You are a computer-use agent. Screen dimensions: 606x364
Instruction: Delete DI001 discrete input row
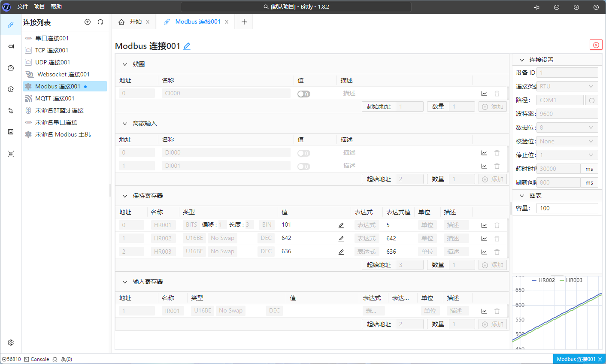[x=497, y=166]
